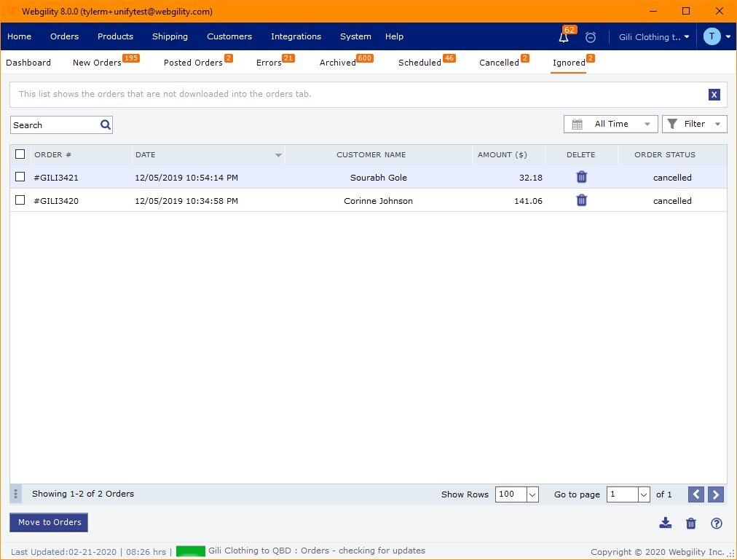Click the AMOUNT ($) column header
Viewport: 737px width, 560px height.
[x=502, y=154]
